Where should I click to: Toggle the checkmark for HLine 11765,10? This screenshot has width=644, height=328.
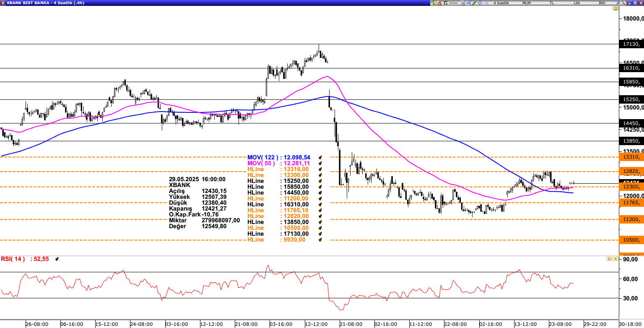[320, 210]
